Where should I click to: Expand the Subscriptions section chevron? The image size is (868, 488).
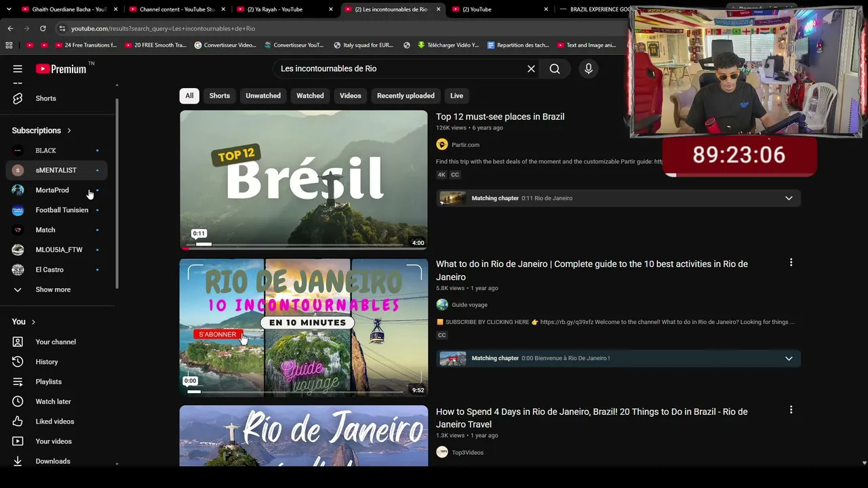pos(69,131)
